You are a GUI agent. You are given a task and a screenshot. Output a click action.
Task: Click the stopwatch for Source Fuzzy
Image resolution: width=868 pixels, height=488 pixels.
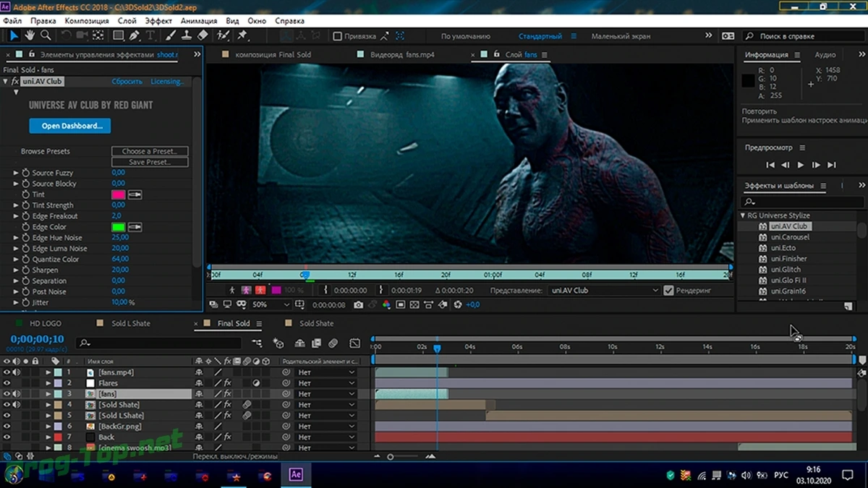tap(25, 173)
